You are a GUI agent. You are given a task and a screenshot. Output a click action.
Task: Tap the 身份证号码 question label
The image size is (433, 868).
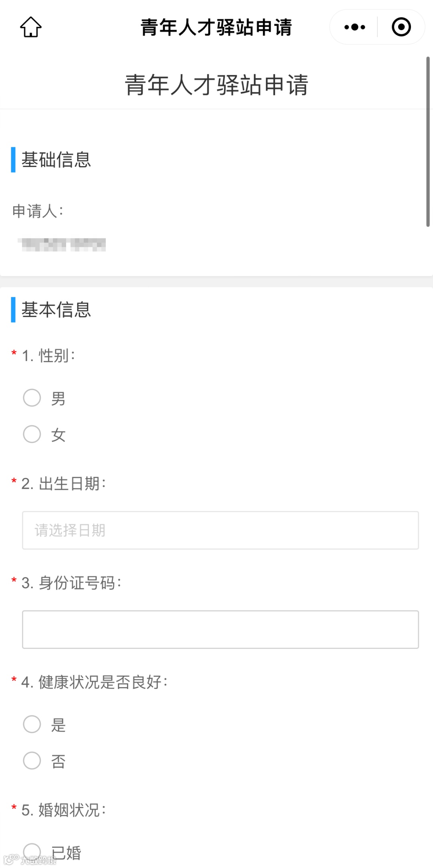[71, 583]
